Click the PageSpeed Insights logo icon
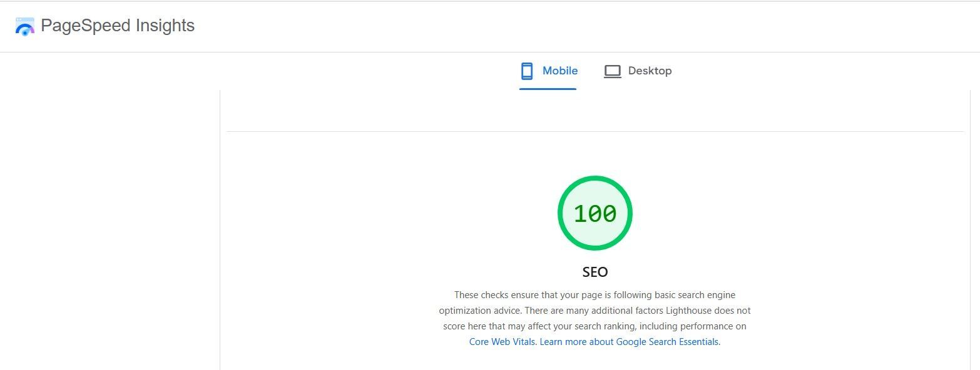Viewport: 980px width, 370px height. point(24,26)
